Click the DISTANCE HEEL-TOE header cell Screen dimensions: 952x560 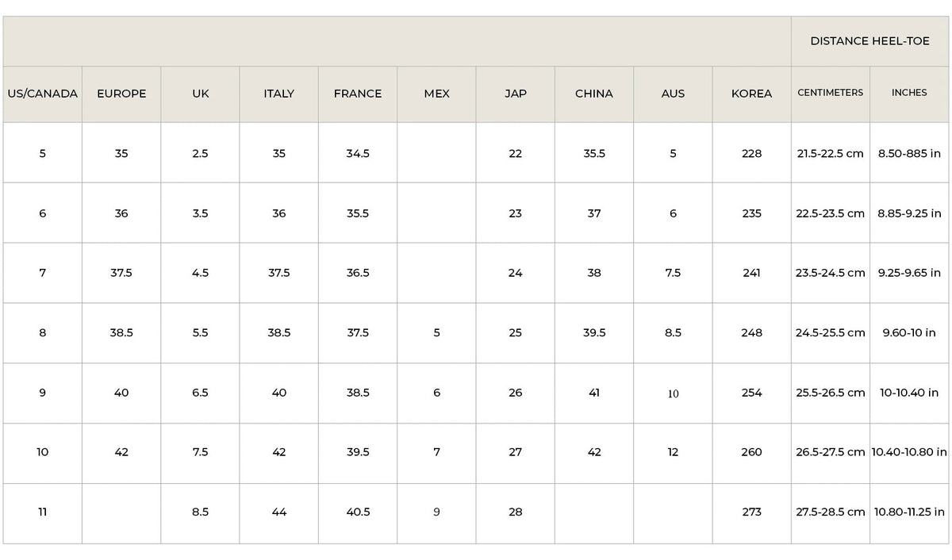click(x=869, y=41)
